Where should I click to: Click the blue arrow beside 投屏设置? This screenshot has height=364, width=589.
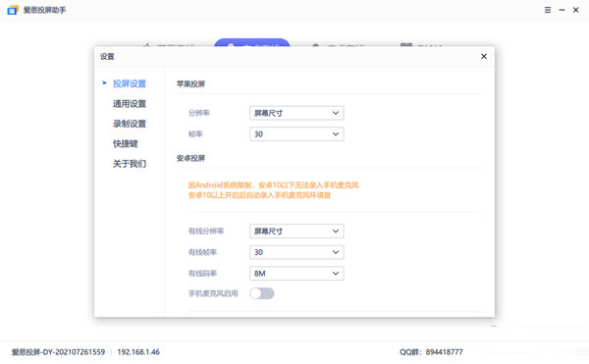[104, 83]
